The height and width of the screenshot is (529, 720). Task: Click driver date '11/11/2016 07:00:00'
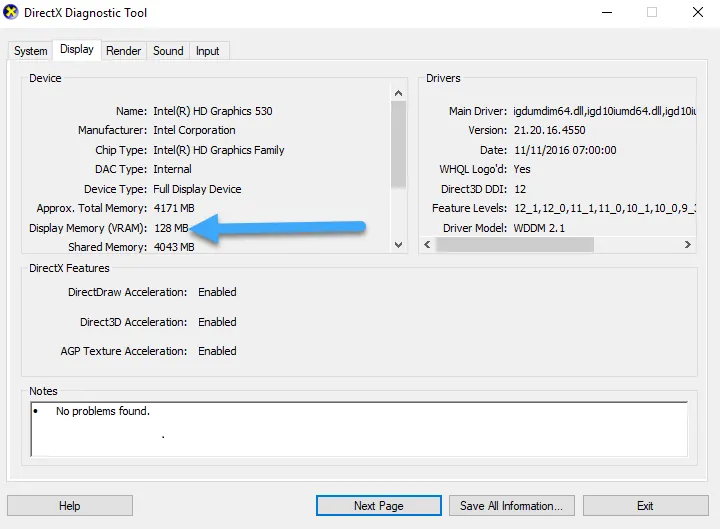pyautogui.click(x=565, y=150)
